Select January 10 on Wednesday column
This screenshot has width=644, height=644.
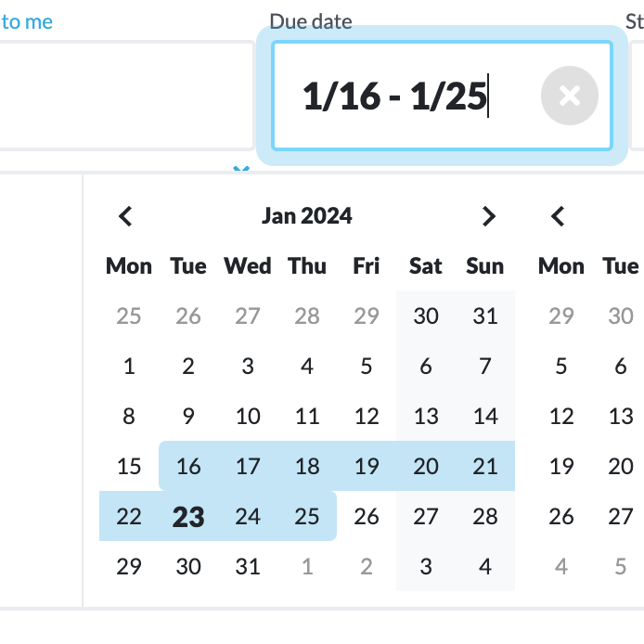coord(248,416)
